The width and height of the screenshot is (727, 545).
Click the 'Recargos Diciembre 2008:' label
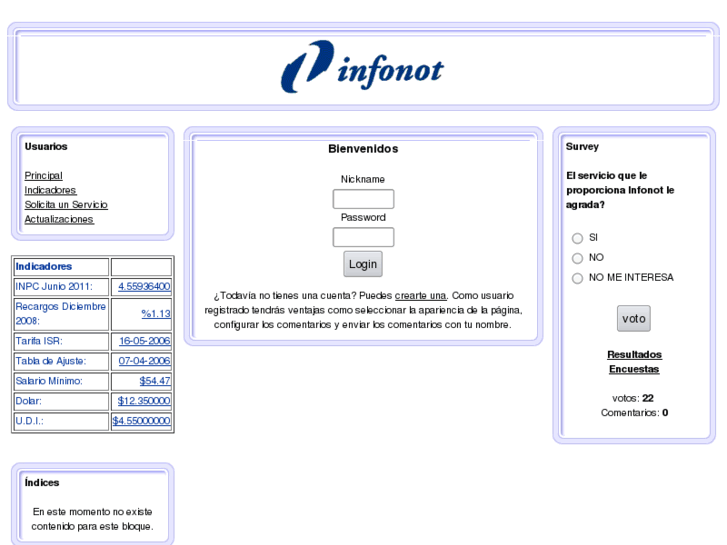tap(61, 314)
